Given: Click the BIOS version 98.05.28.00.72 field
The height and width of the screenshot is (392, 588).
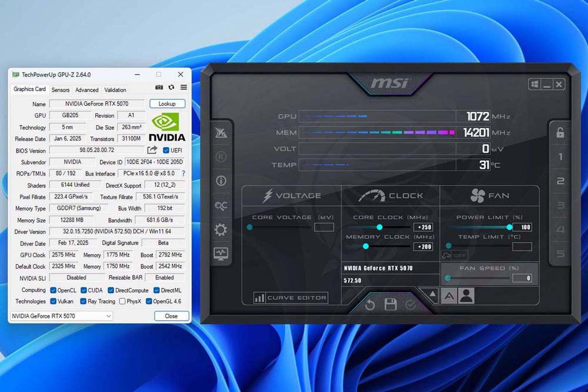Looking at the screenshot, I should click(97, 150).
